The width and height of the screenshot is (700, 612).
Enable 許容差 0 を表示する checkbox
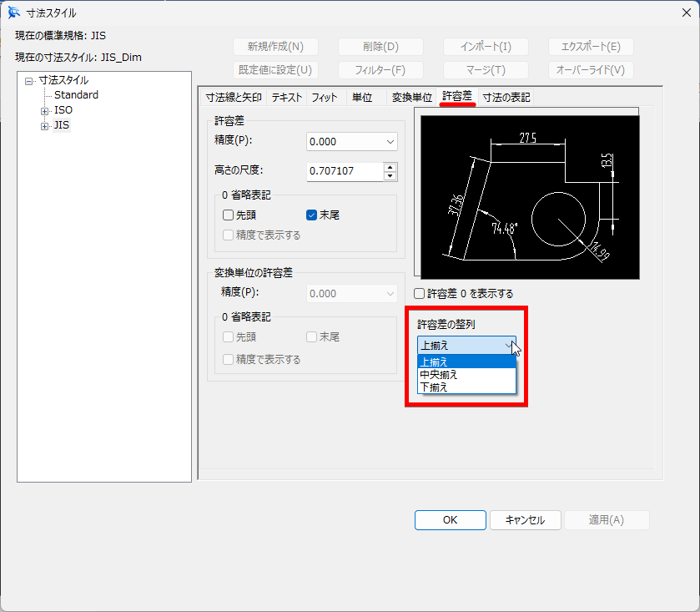click(419, 294)
